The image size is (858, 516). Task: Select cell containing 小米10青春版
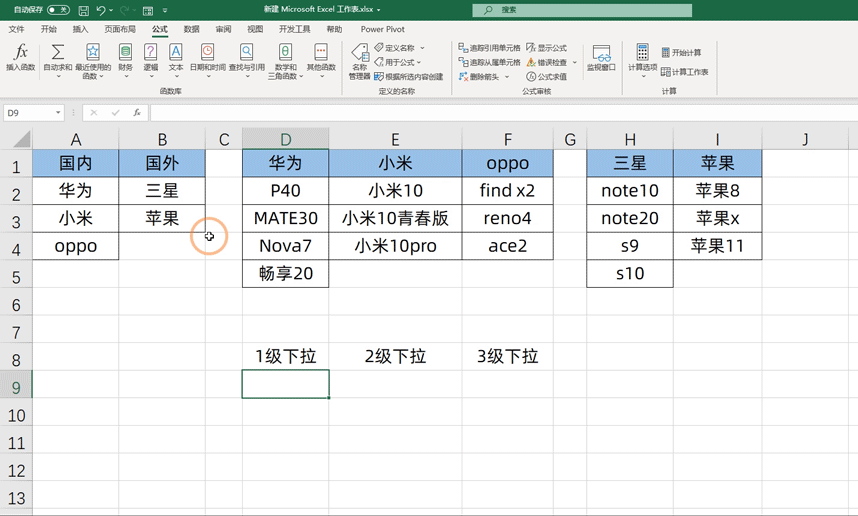click(395, 218)
